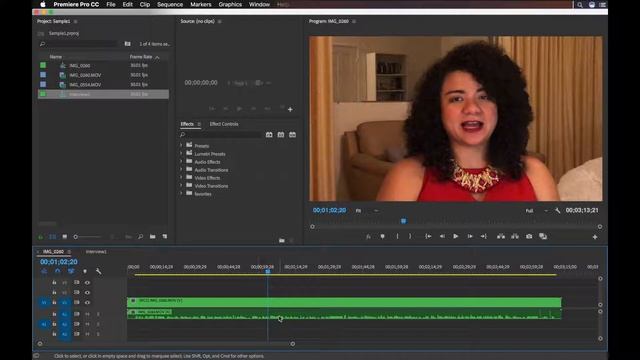Create a New Bin in Project panel

(x=152, y=237)
